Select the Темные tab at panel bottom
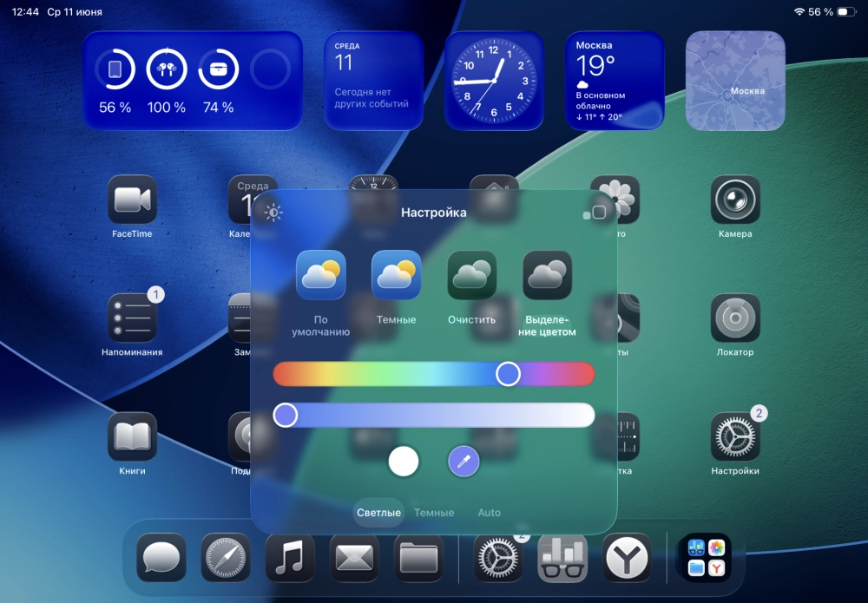Screen dimensions: 868x603 point(434,513)
